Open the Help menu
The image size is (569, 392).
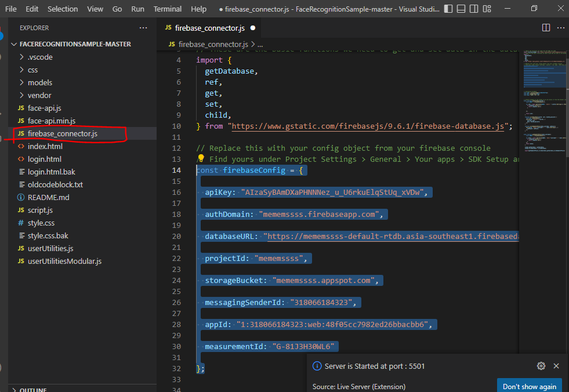click(x=198, y=9)
